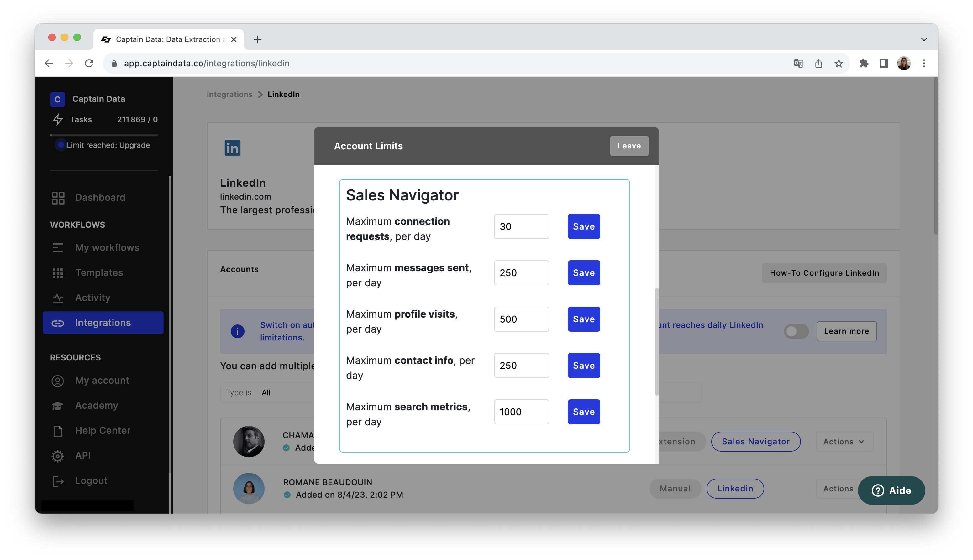Click the Captain Data workspace logo
973x560 pixels.
click(57, 99)
